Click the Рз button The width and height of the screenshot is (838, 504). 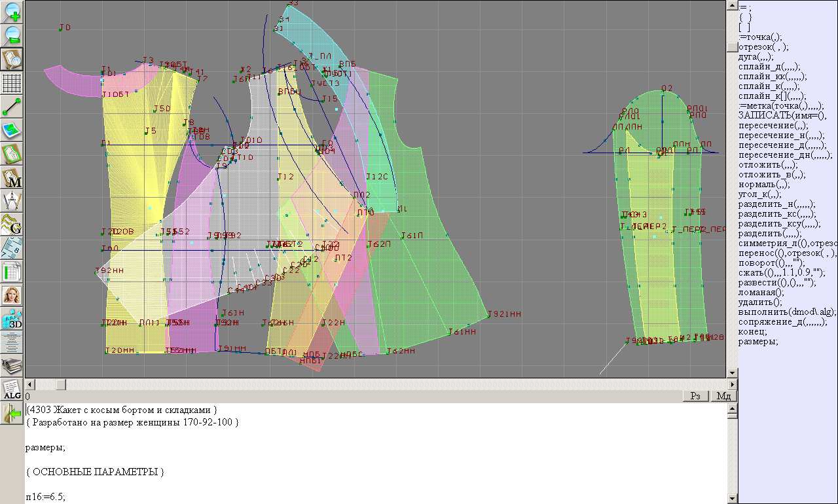[697, 396]
